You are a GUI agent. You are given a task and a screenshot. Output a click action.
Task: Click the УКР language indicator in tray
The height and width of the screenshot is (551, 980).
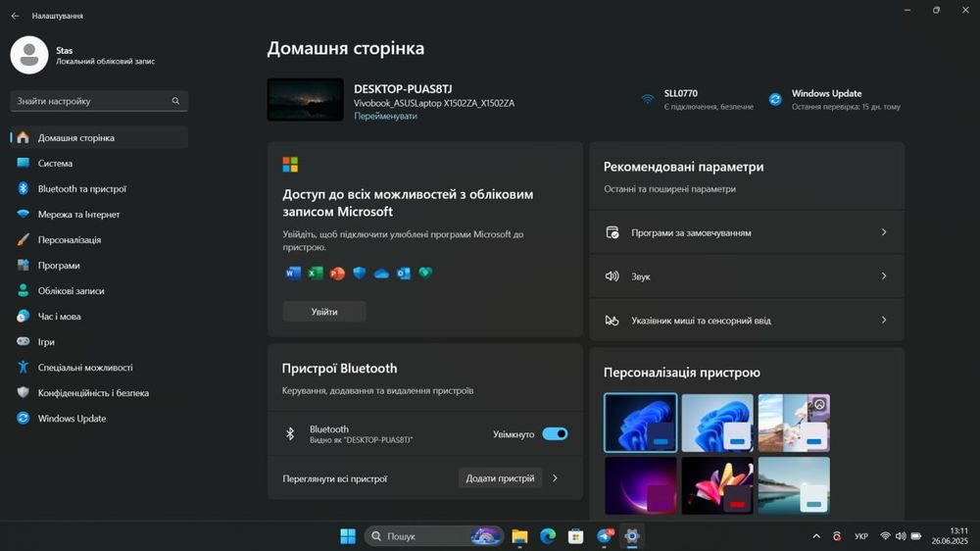(861, 536)
